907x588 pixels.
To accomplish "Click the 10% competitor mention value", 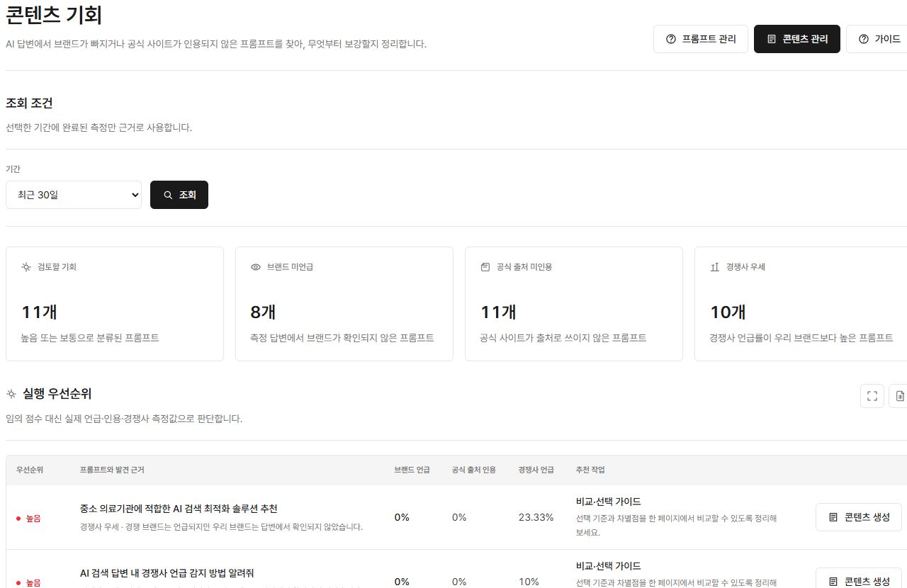I will click(529, 582).
